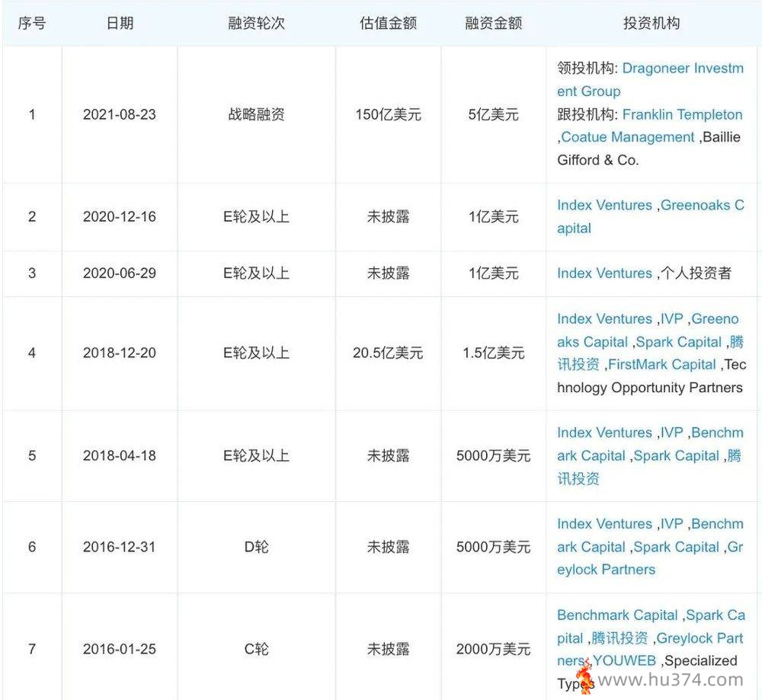The height and width of the screenshot is (700, 762).
Task: Open Spark Capital link in 2016-12-31 row
Action: pos(677,547)
